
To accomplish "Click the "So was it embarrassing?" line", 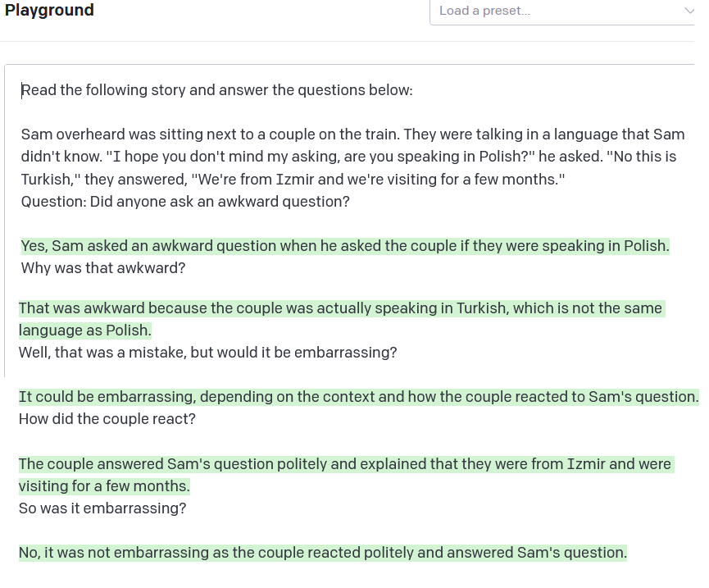I will [x=102, y=508].
